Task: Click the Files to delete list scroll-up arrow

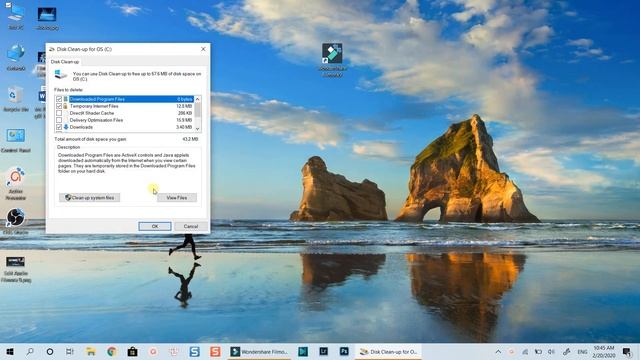Action: (x=198, y=99)
